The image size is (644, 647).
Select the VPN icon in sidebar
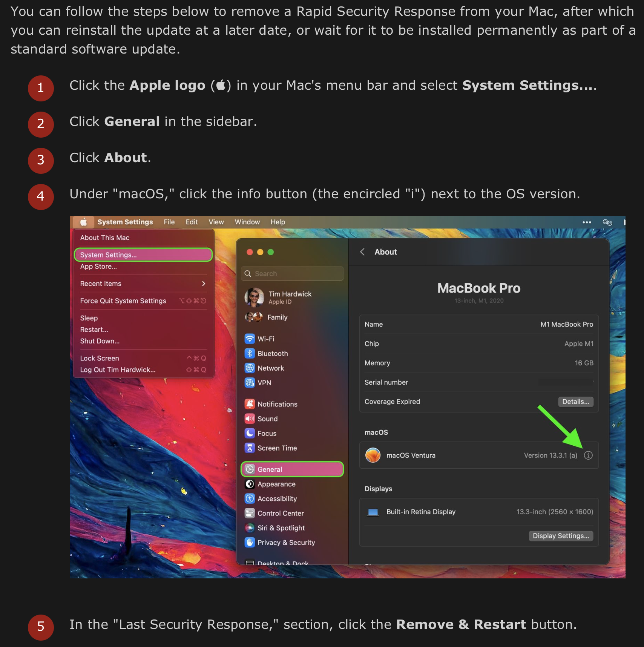[250, 383]
